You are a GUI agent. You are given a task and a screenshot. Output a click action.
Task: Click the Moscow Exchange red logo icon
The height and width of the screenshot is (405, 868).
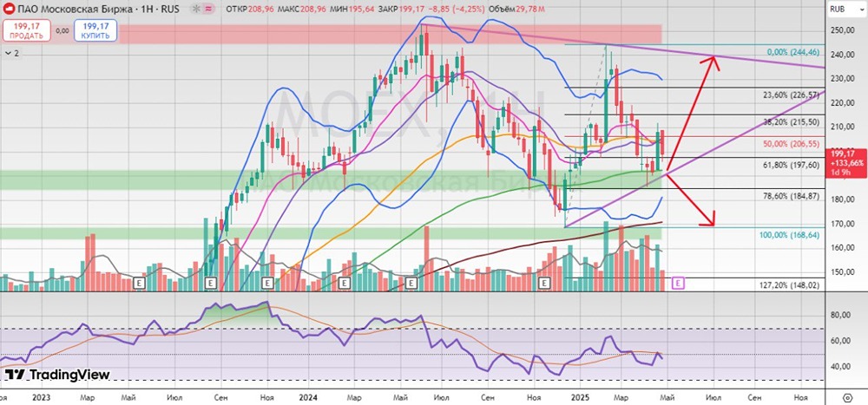click(x=10, y=10)
